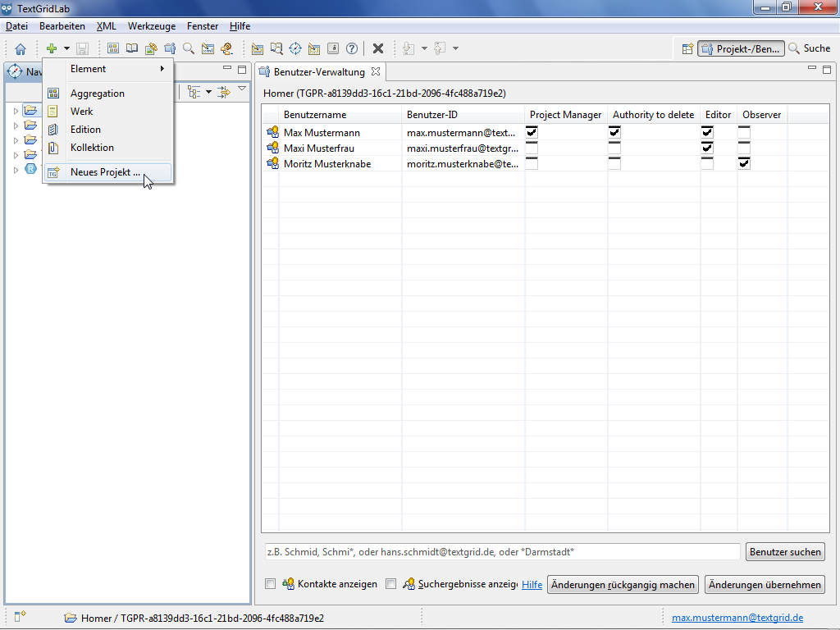Toggle the Kontakte anzeigen checkbox

[x=271, y=584]
